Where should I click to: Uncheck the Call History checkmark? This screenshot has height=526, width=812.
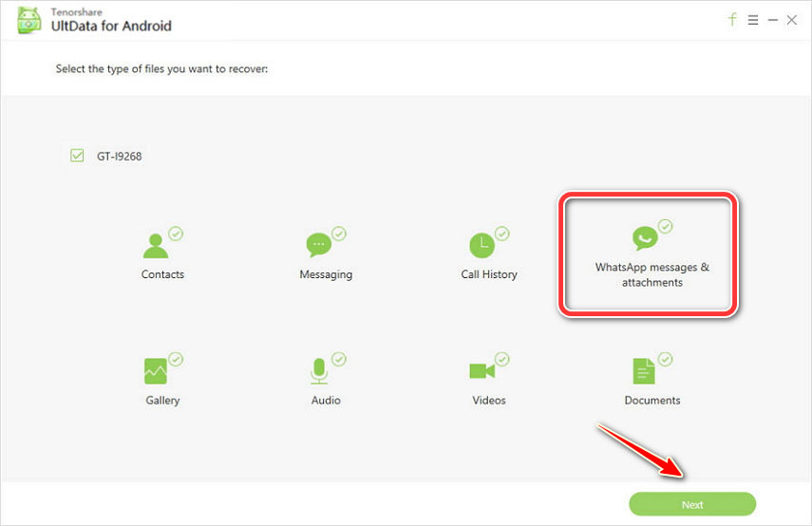(501, 234)
